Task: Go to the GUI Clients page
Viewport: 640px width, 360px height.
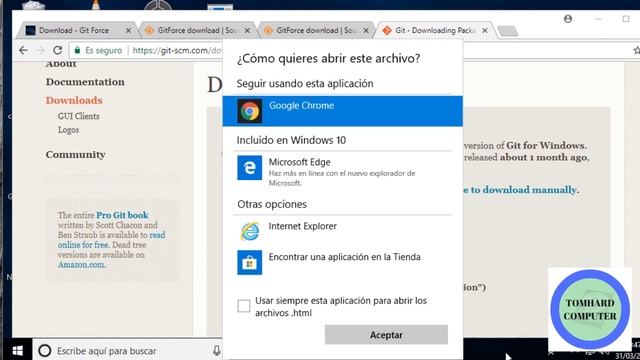Action: point(78,116)
